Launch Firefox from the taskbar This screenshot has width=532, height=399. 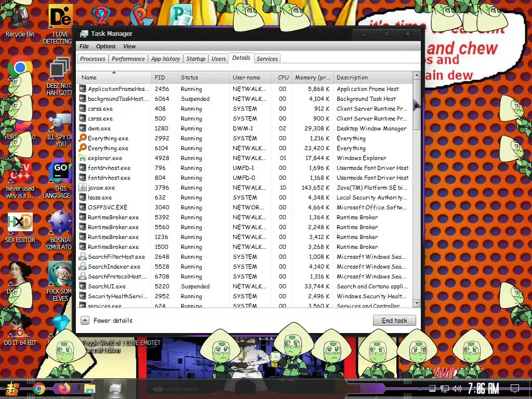point(64,389)
